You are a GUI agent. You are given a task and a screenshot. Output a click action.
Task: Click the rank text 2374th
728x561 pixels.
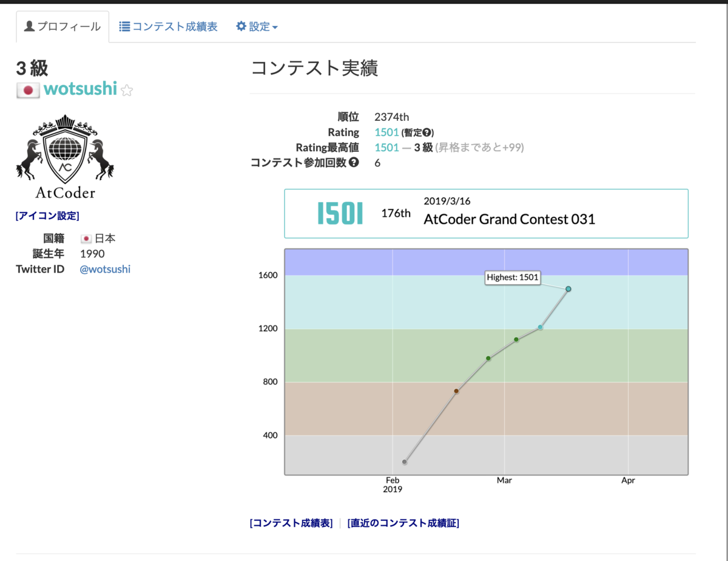pos(392,117)
